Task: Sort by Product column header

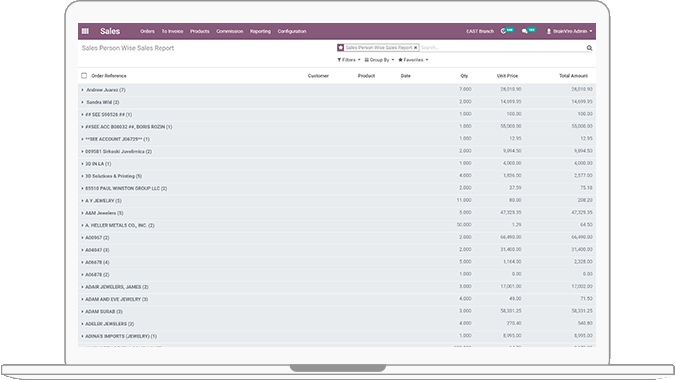Action: pos(366,76)
